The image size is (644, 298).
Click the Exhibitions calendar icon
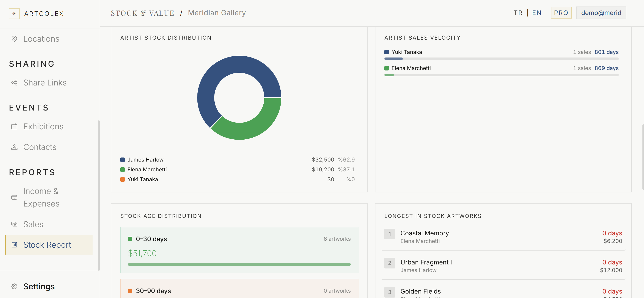(x=14, y=126)
